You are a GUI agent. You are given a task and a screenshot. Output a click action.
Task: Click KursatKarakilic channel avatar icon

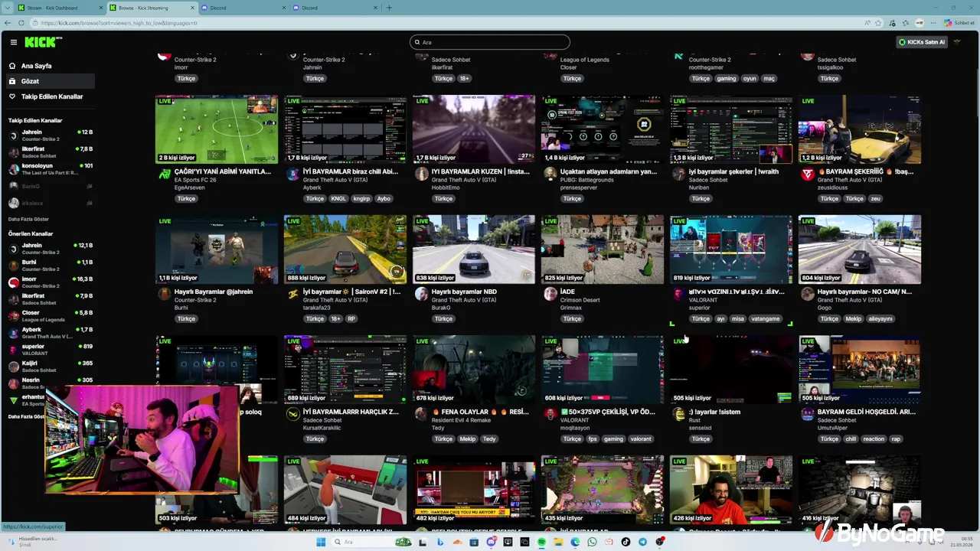pos(292,415)
